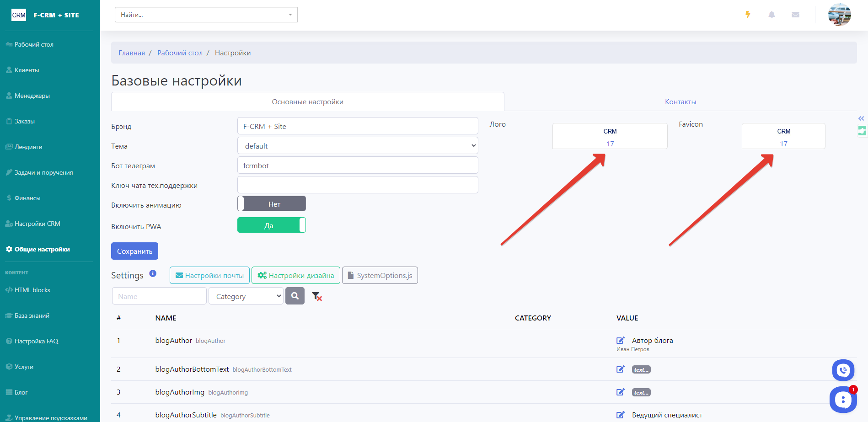The width and height of the screenshot is (868, 422).
Task: Open the envelope messages icon
Action: 795,15
